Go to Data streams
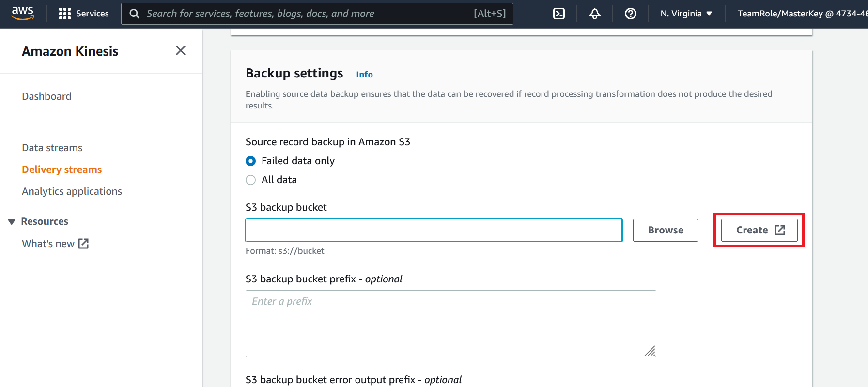The image size is (868, 387). point(52,148)
